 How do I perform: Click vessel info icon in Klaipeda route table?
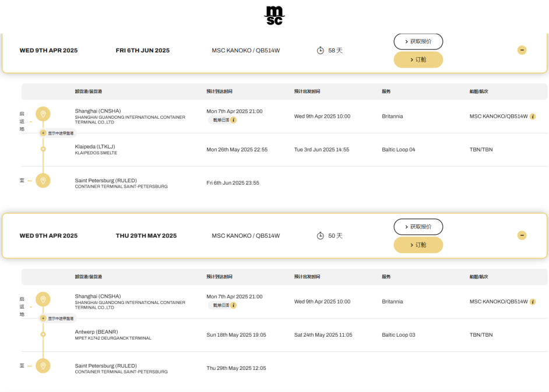pyautogui.click(x=533, y=116)
